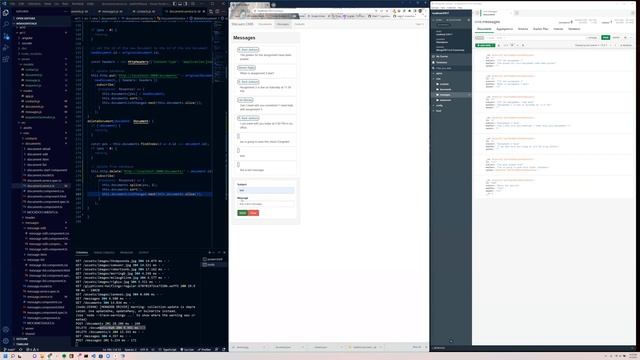Image resolution: width=640 pixels, height=360 pixels.
Task: Open Manage gear in VS Code activity bar
Action: click(x=6, y=341)
